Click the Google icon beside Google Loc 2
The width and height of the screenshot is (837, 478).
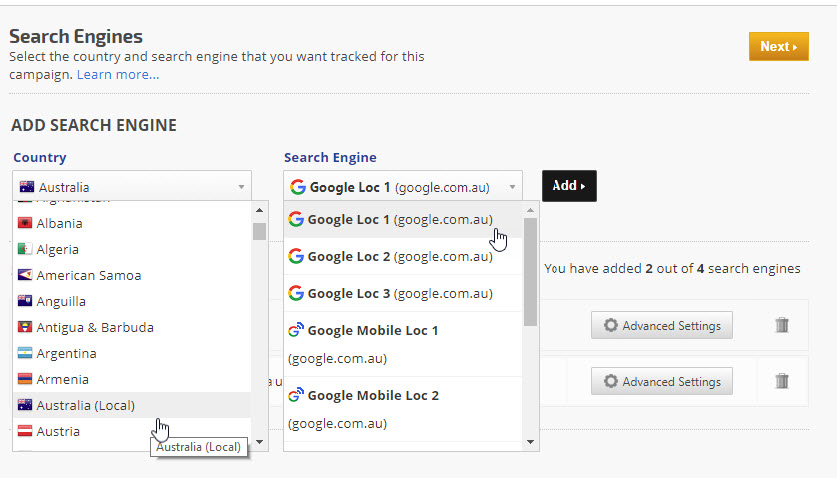coord(296,256)
